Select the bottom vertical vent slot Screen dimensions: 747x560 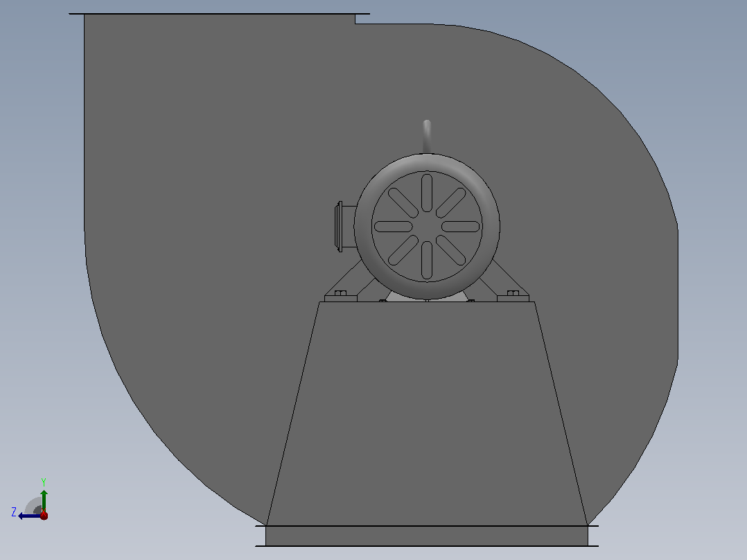[x=427, y=260]
